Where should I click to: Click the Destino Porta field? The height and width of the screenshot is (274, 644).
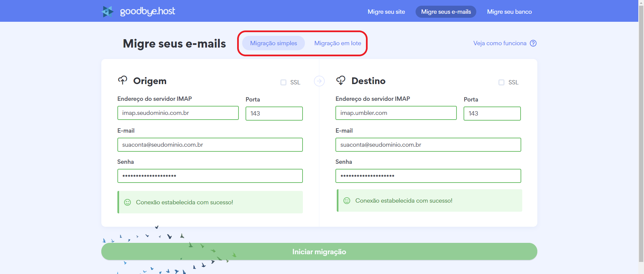[x=492, y=114]
